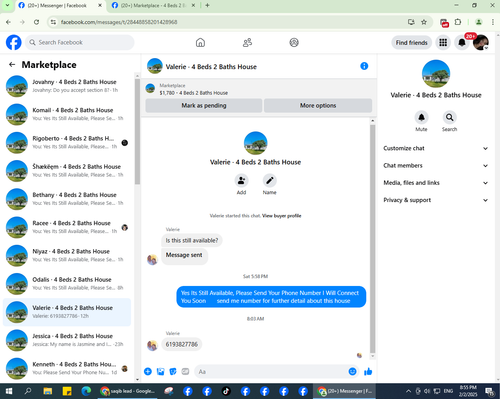The image size is (500, 399).
Task: Expand Privacy & support section
Action: click(436, 200)
